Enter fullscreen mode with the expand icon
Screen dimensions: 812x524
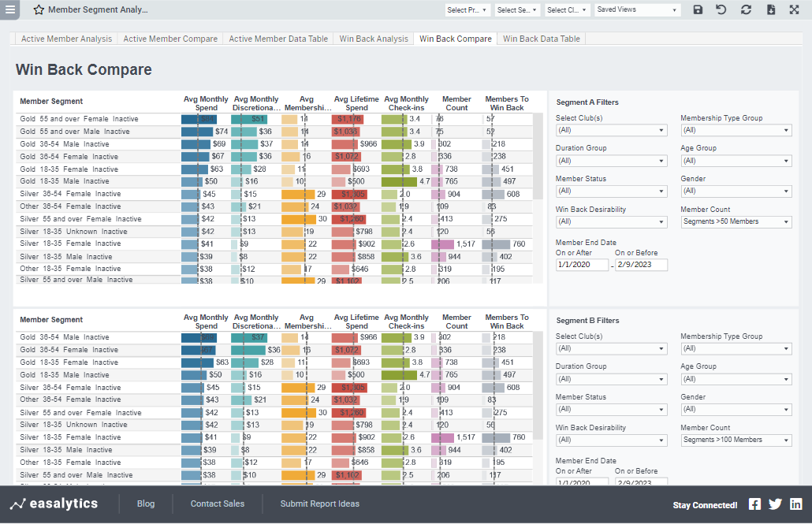794,9
